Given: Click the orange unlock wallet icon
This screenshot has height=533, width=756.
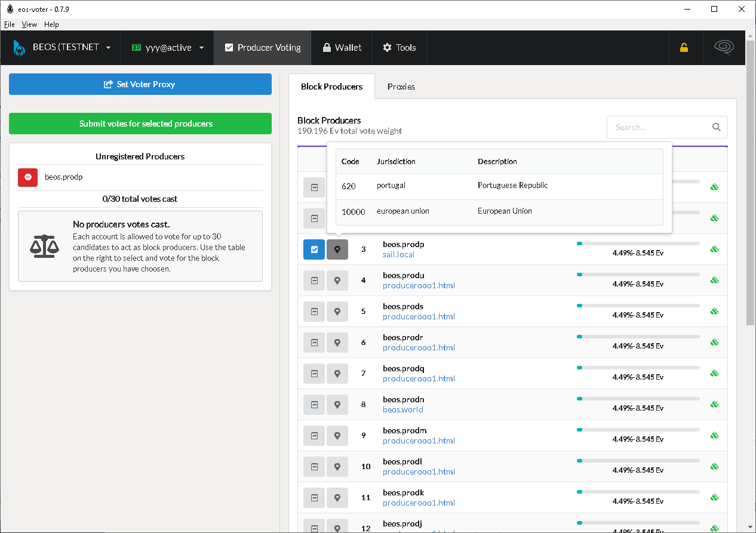Looking at the screenshot, I should [x=684, y=48].
